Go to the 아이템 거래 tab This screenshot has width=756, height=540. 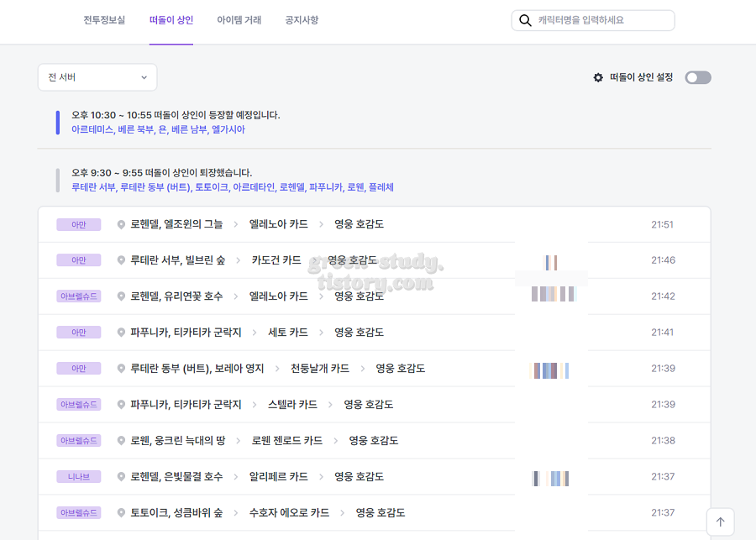239,20
